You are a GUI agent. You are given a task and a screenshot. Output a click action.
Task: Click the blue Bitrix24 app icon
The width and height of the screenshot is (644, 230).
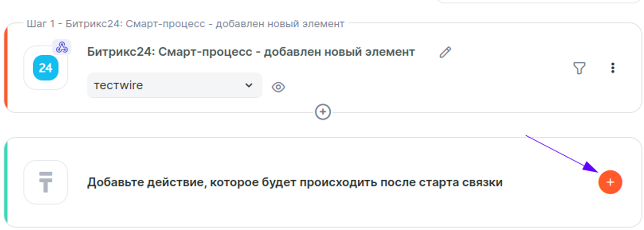(x=46, y=68)
